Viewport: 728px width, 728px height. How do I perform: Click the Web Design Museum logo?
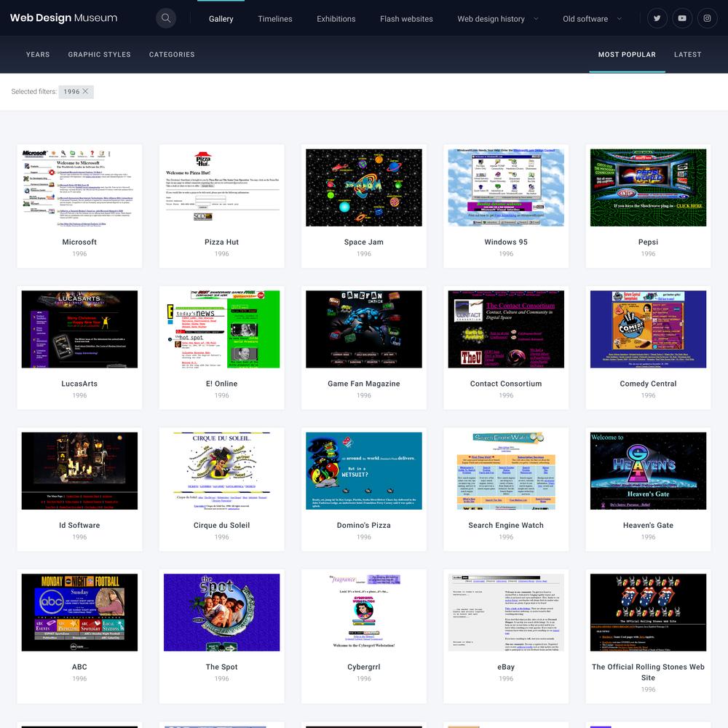click(63, 18)
